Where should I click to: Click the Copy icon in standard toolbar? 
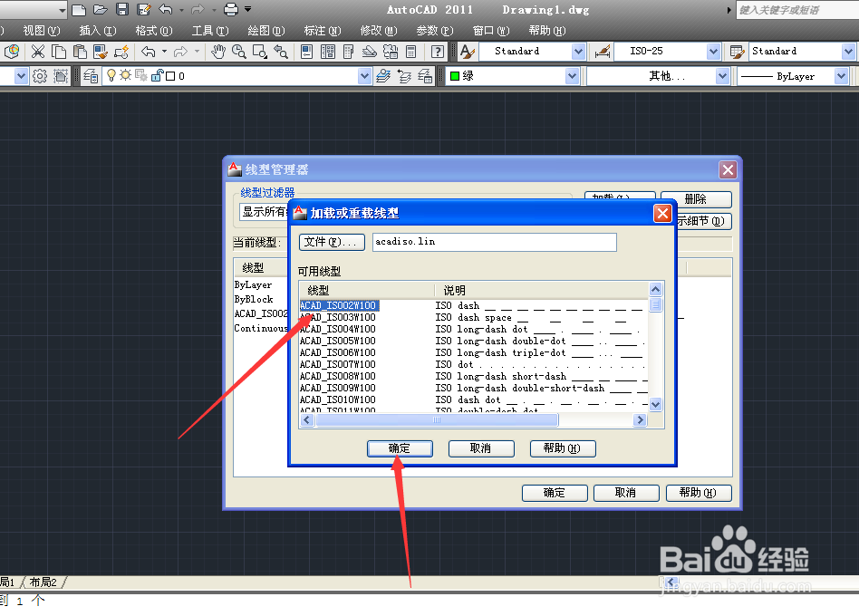[59, 52]
